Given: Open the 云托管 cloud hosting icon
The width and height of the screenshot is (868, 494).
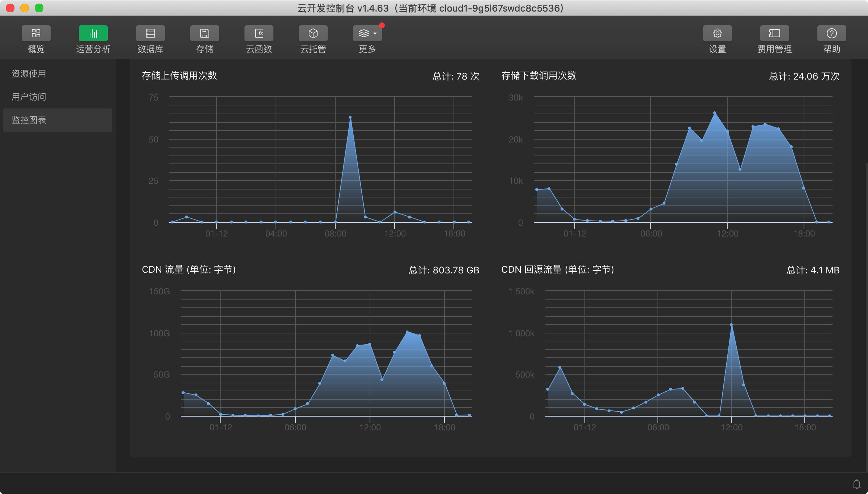Looking at the screenshot, I should click(x=313, y=33).
